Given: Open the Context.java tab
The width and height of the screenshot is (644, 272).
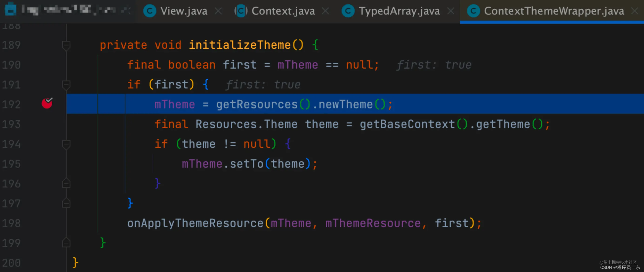Looking at the screenshot, I should [x=283, y=11].
